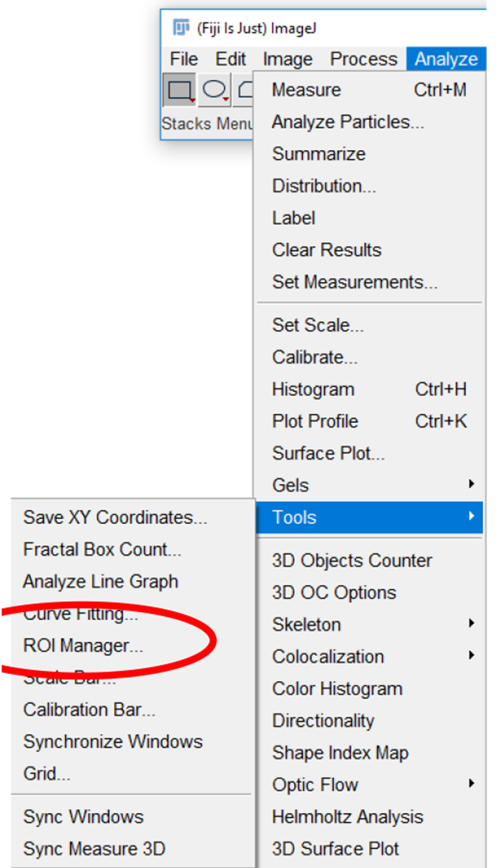Select the Oval selection tool
The width and height of the screenshot is (500, 868).
(215, 90)
